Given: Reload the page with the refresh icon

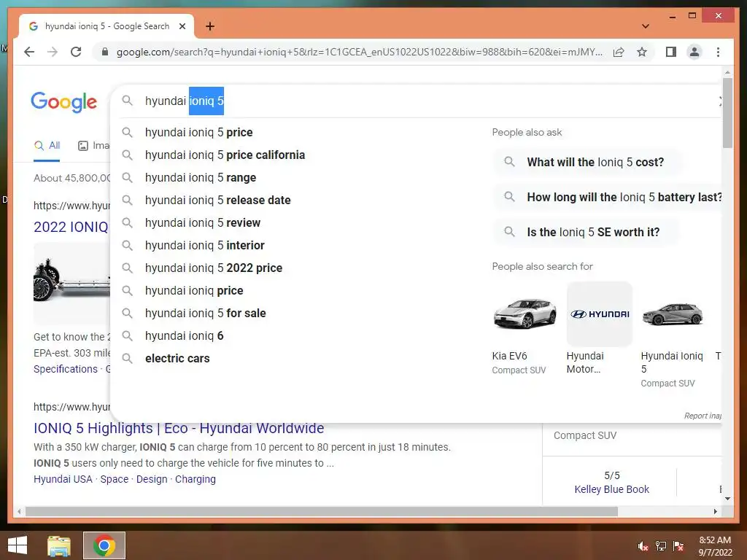Looking at the screenshot, I should click(x=76, y=52).
